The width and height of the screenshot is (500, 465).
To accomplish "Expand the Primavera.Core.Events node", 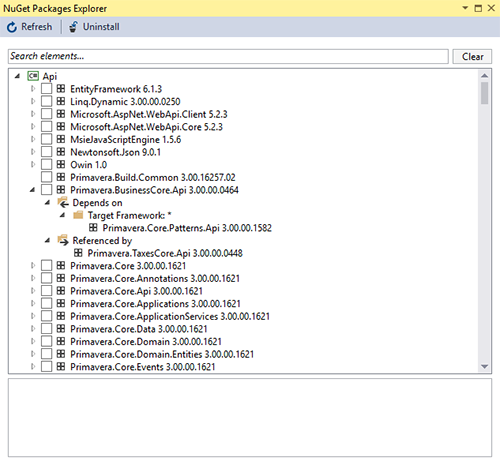I will point(33,367).
